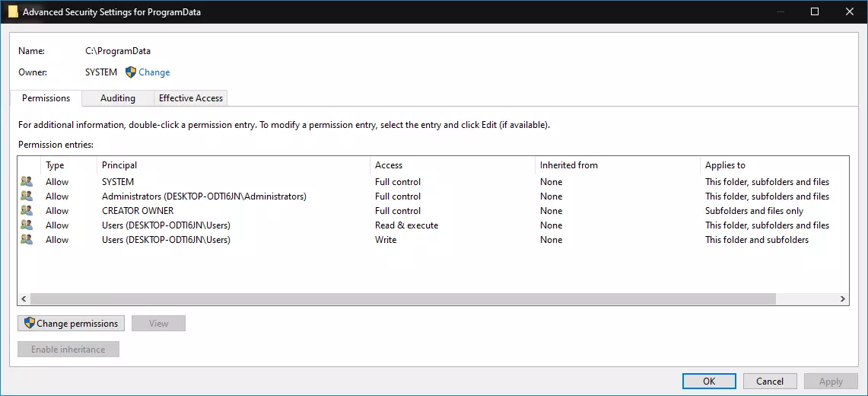Click the group icon in the Users Write row

tap(27, 239)
